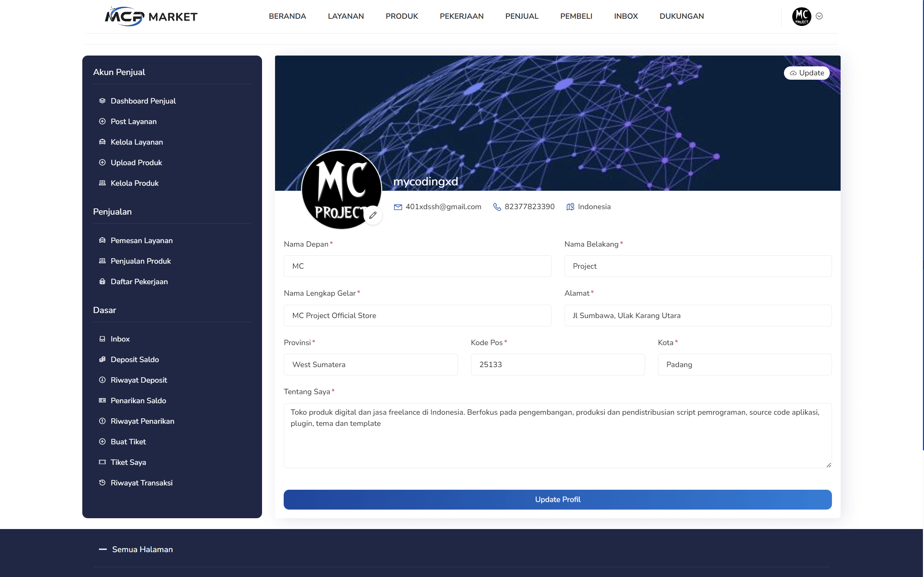Click the Kelola Produk icon in sidebar
The width and height of the screenshot is (924, 577).
102,183
